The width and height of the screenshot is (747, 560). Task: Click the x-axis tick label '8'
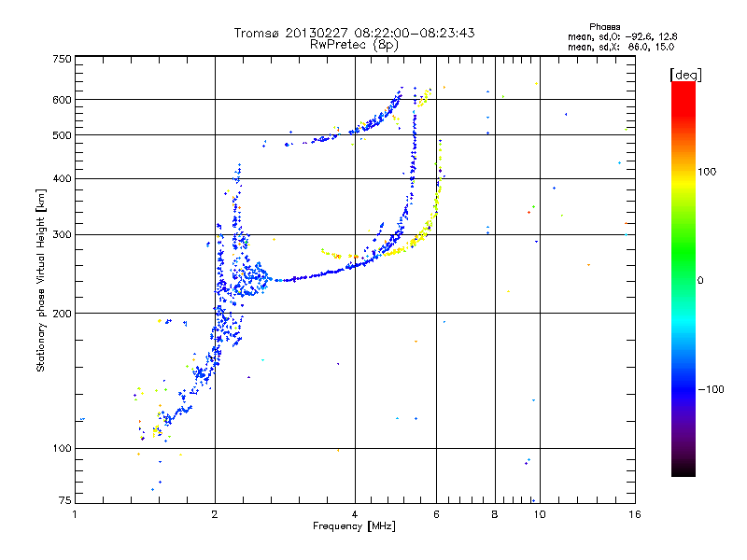[495, 514]
